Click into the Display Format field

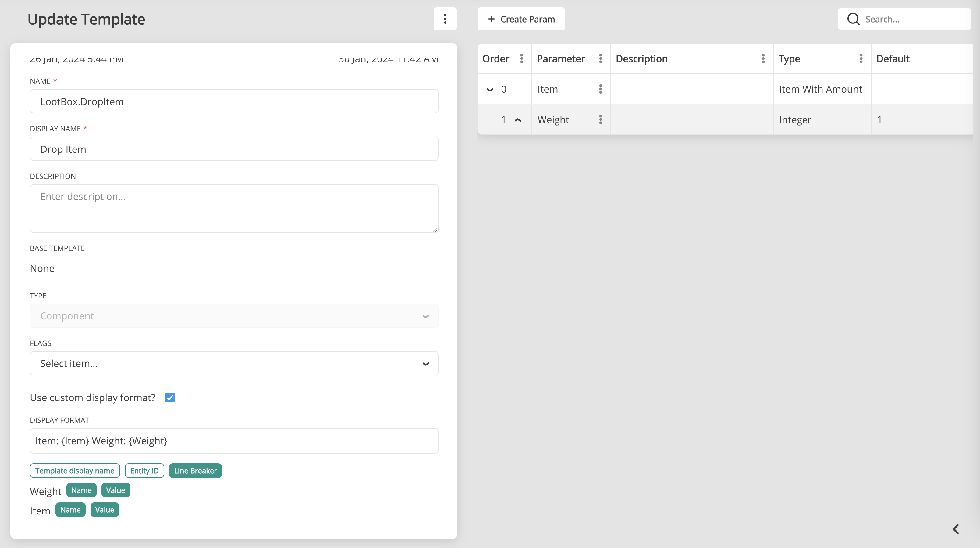coord(234,441)
